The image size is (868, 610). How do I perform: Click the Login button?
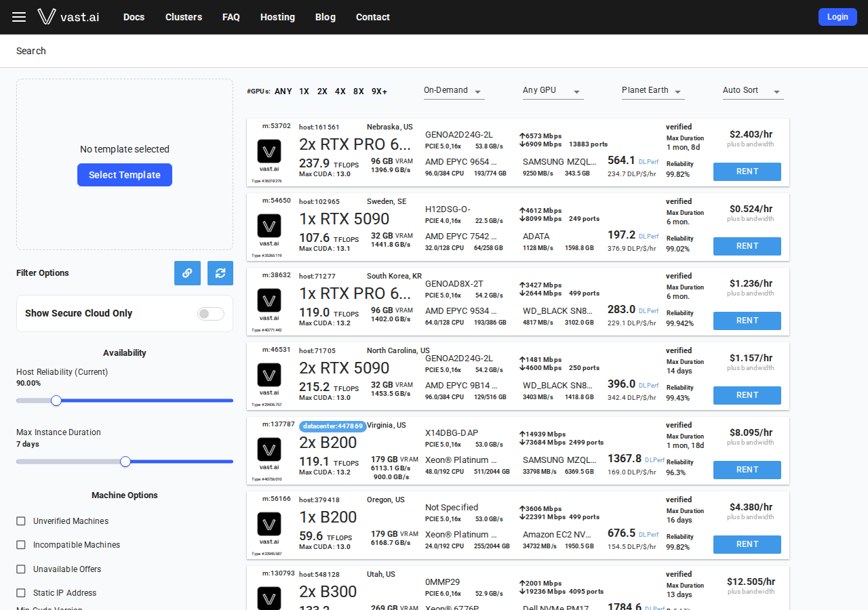coord(837,17)
